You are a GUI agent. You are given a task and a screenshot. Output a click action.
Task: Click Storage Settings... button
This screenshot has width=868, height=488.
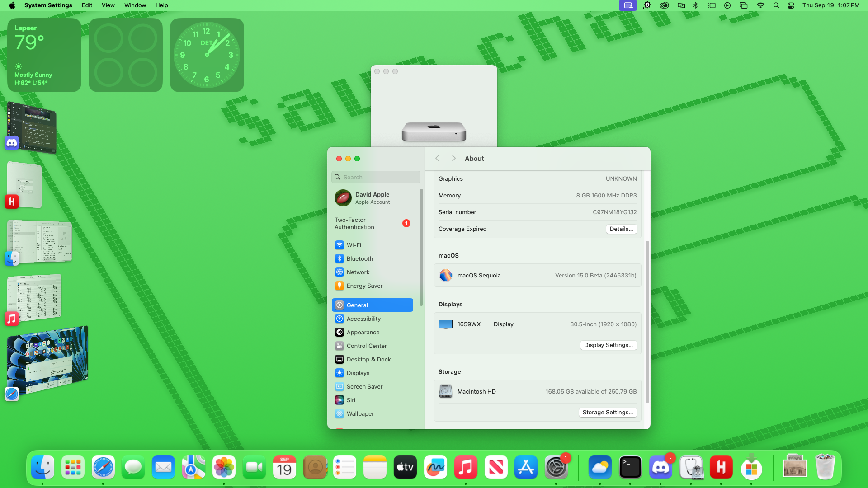608,413
